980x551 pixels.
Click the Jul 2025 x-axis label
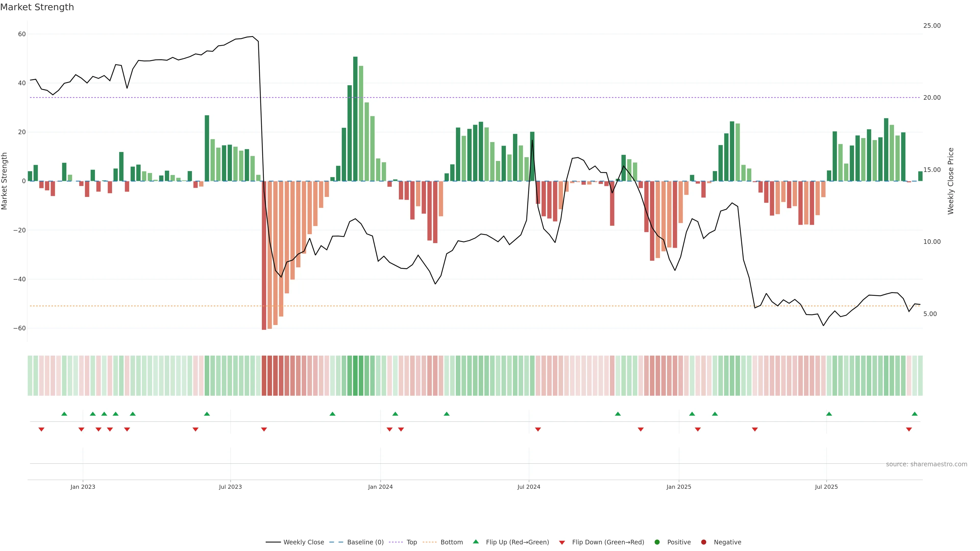[x=826, y=487]
